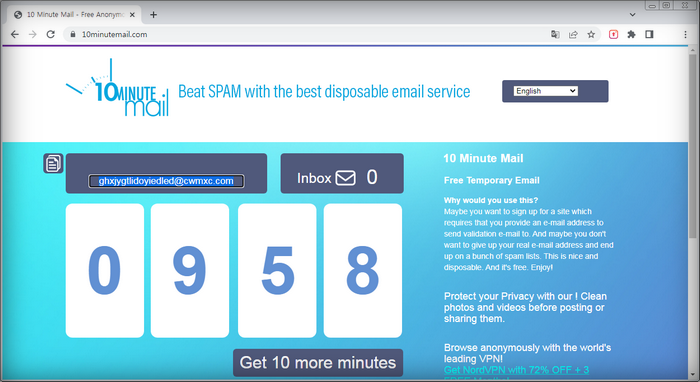The width and height of the screenshot is (700, 382).
Task: Open red extension icon in toolbar
Action: (x=613, y=34)
